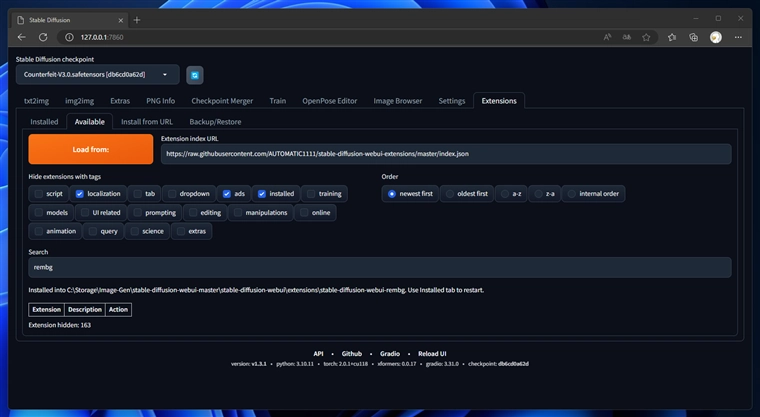Close the Stable Diffusion browser tab
This screenshot has height=417, width=760.
121,20
